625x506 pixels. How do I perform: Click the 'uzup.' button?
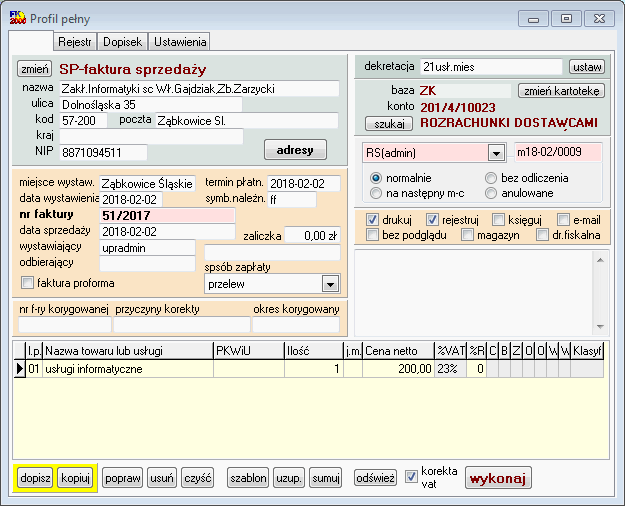click(x=289, y=478)
